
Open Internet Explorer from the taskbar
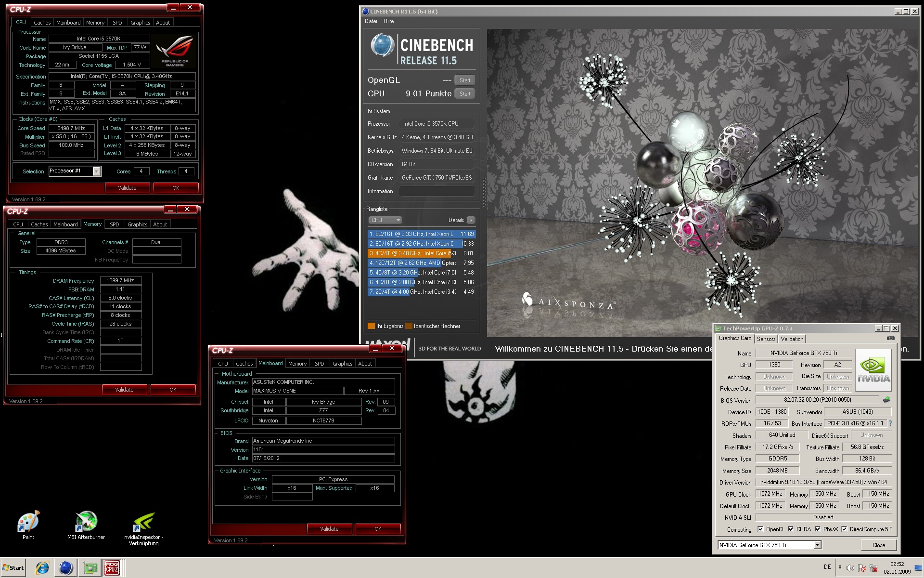point(42,568)
